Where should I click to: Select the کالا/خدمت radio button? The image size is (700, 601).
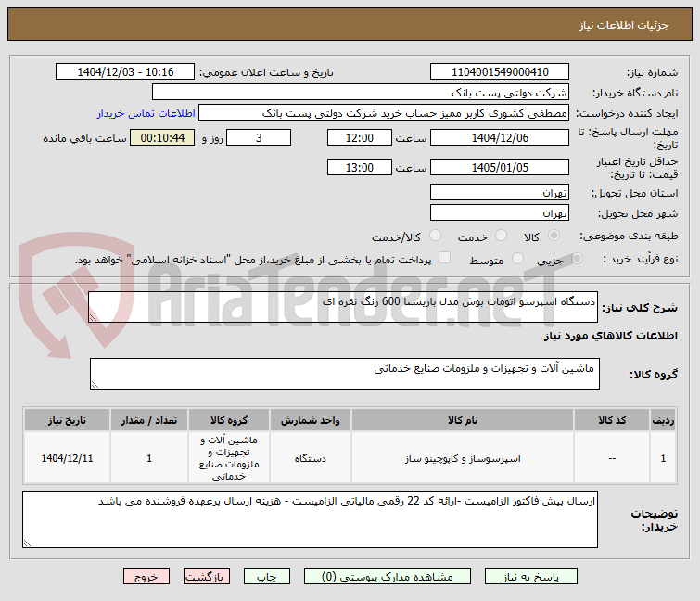tap(435, 236)
